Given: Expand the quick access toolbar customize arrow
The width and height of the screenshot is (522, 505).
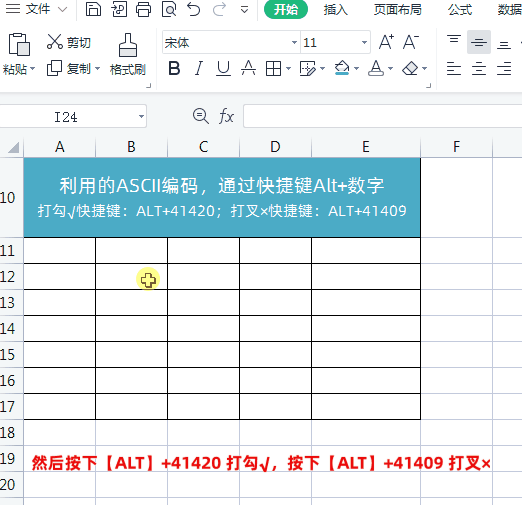Looking at the screenshot, I should (x=244, y=10).
